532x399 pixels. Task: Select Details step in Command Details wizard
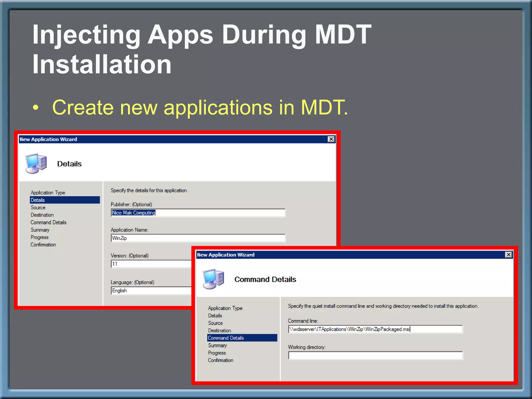pyautogui.click(x=215, y=316)
